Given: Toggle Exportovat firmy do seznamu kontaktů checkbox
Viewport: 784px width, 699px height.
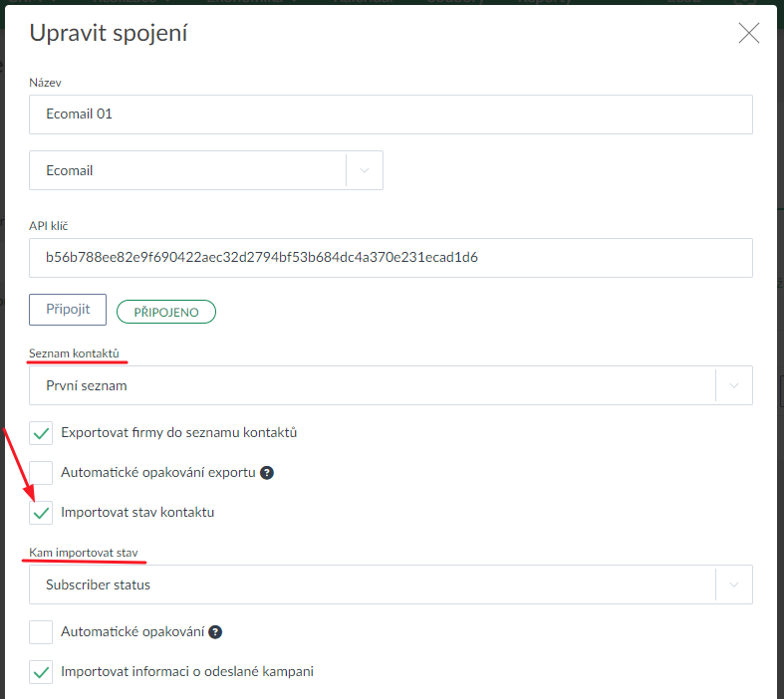Looking at the screenshot, I should coord(41,433).
